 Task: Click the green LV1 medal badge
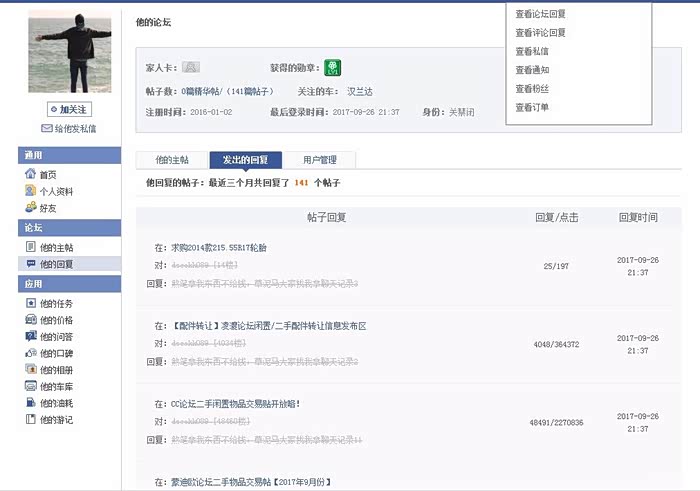[332, 68]
